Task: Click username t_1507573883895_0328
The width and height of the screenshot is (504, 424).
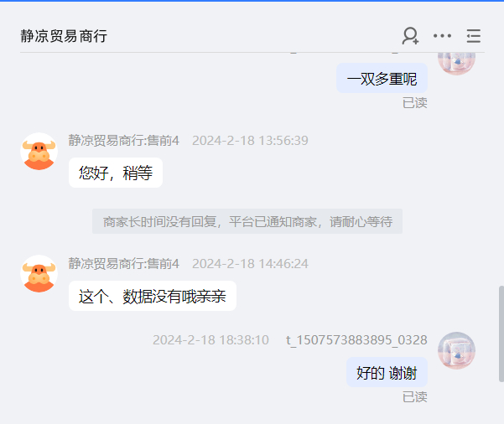Action: pos(356,340)
